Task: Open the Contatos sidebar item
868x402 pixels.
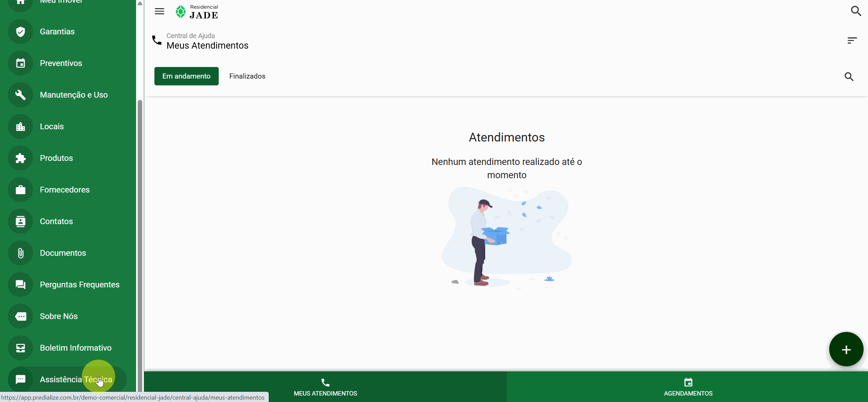Action: click(x=56, y=221)
